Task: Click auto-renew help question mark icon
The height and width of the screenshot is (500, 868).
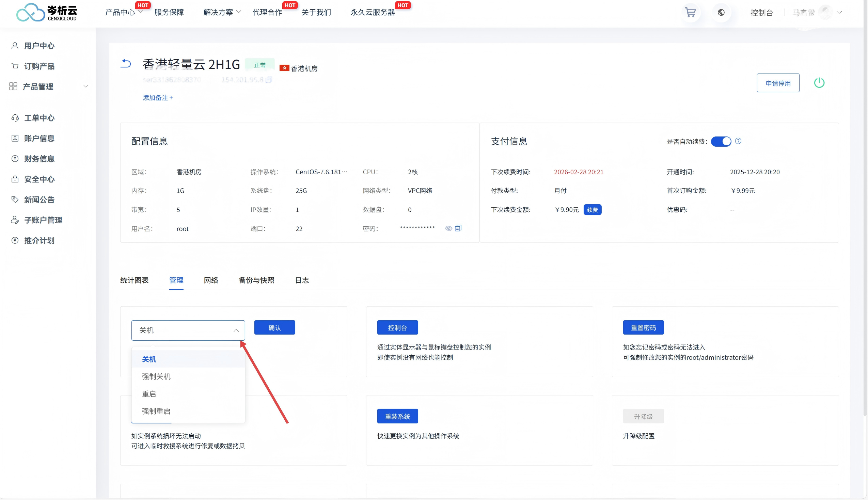Action: (x=738, y=141)
